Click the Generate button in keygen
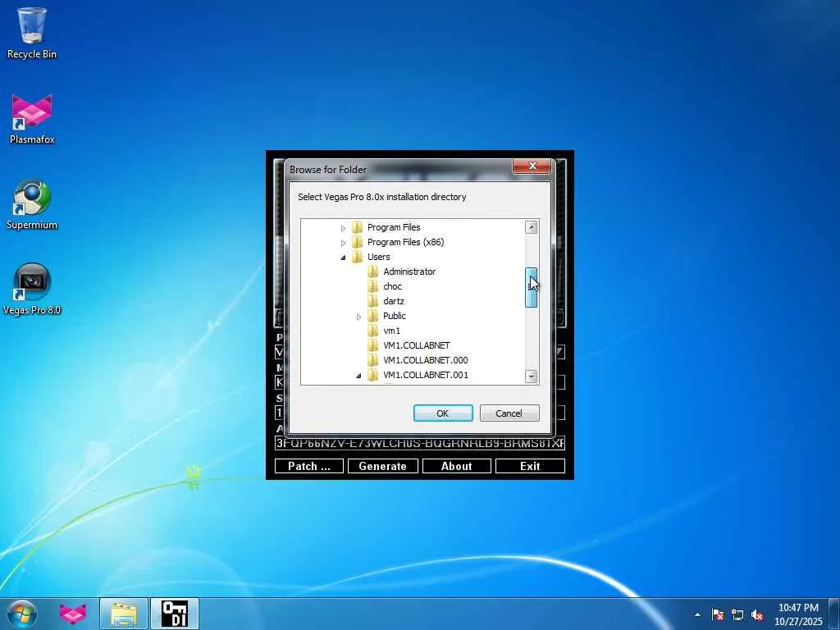 (382, 466)
